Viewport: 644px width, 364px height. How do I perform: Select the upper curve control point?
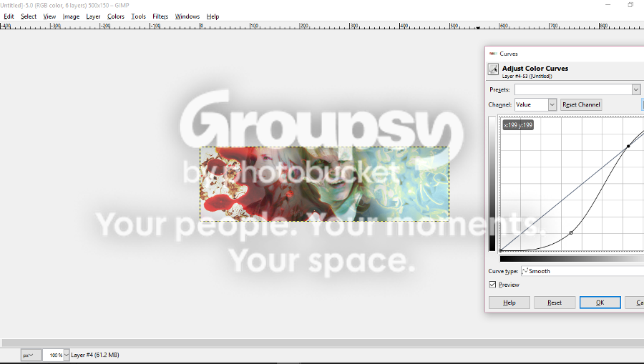point(628,146)
